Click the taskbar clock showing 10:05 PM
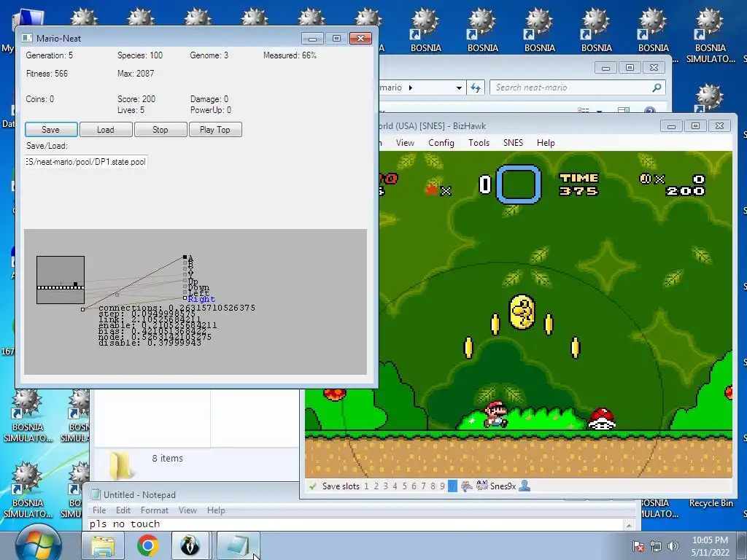Screen dimensions: 747x560 tap(710, 546)
